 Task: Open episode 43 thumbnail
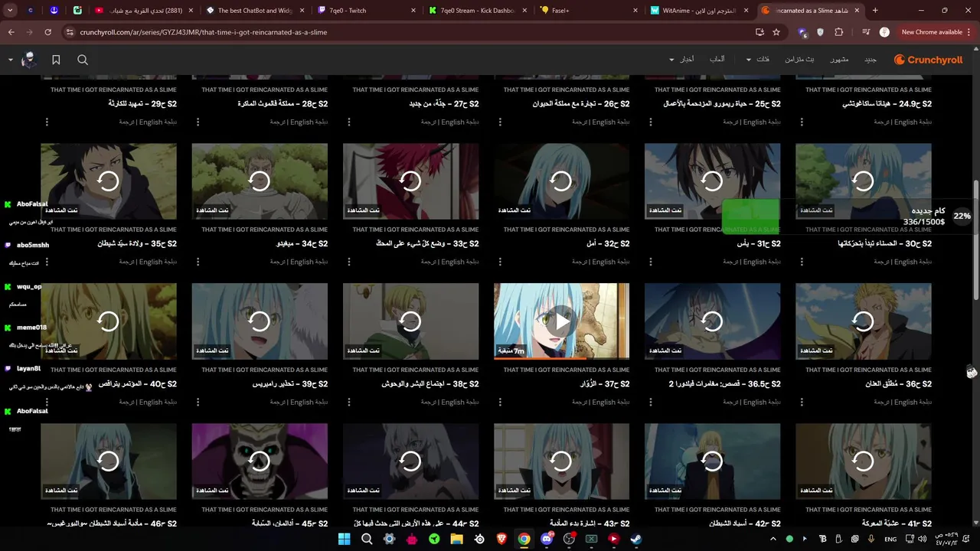tap(561, 461)
